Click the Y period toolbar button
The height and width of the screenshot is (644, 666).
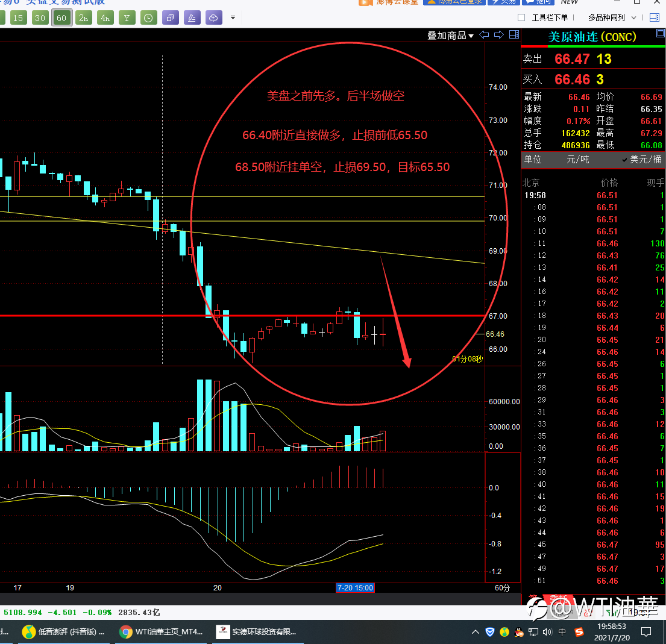127,18
